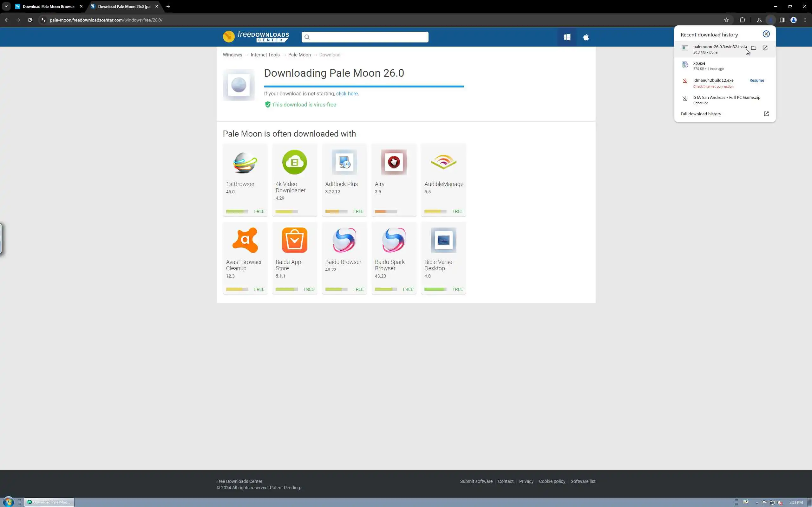Toggle the browser side panel
This screenshot has height=507, width=812.
[782, 20]
